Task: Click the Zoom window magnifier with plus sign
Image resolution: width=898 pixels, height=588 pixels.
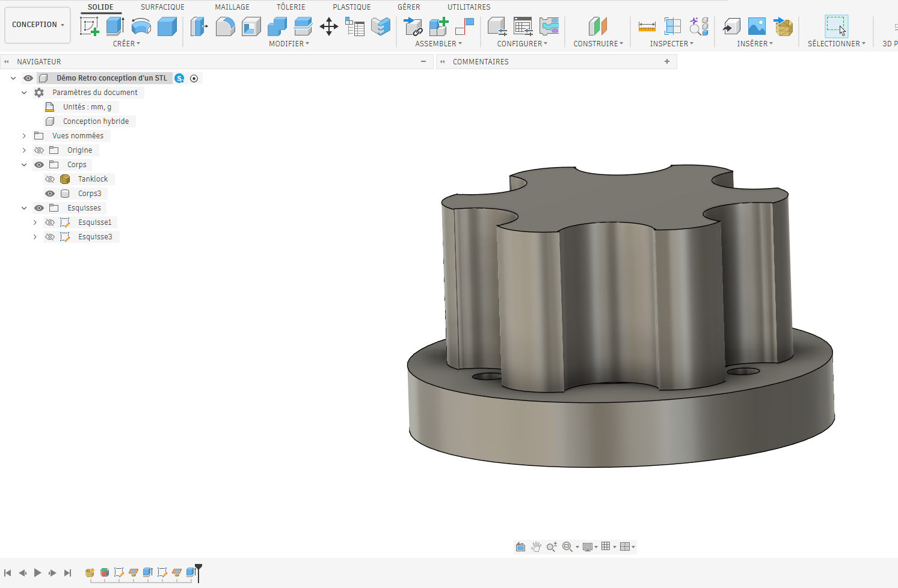Action: [552, 547]
